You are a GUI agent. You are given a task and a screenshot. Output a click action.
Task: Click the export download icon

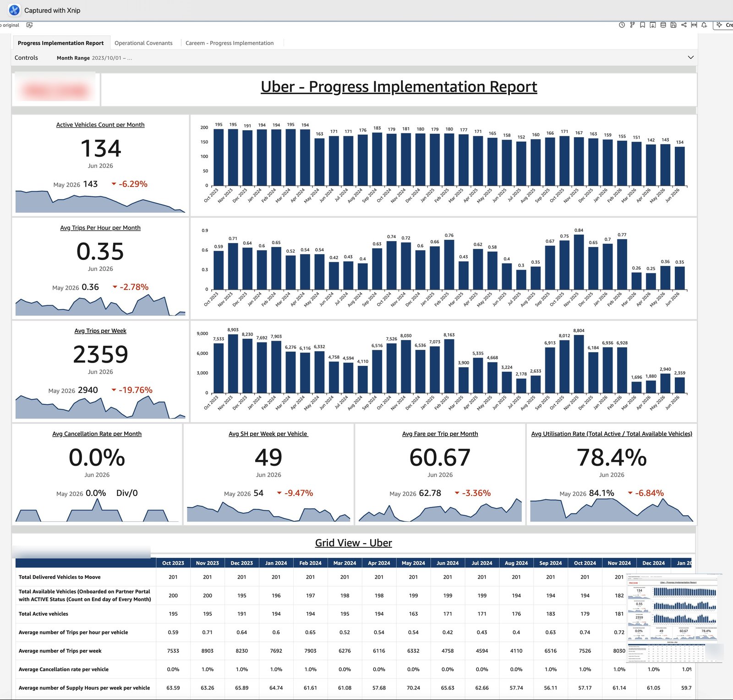coord(653,25)
